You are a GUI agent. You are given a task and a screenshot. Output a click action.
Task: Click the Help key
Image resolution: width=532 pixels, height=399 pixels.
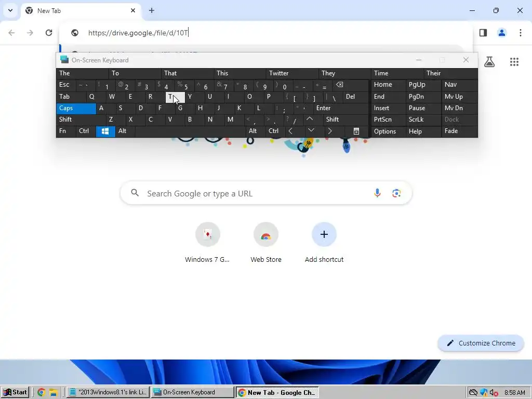pos(423,131)
